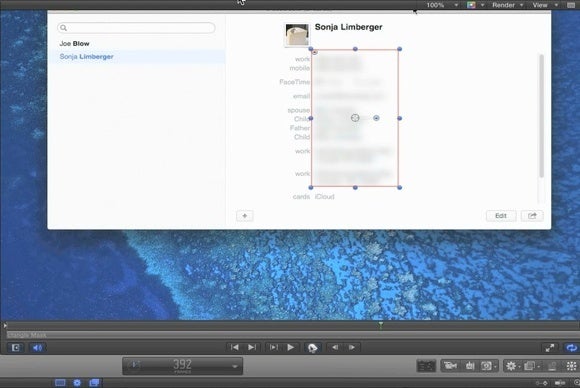Toggle loop playback button
This screenshot has height=388, width=580.
click(571, 348)
